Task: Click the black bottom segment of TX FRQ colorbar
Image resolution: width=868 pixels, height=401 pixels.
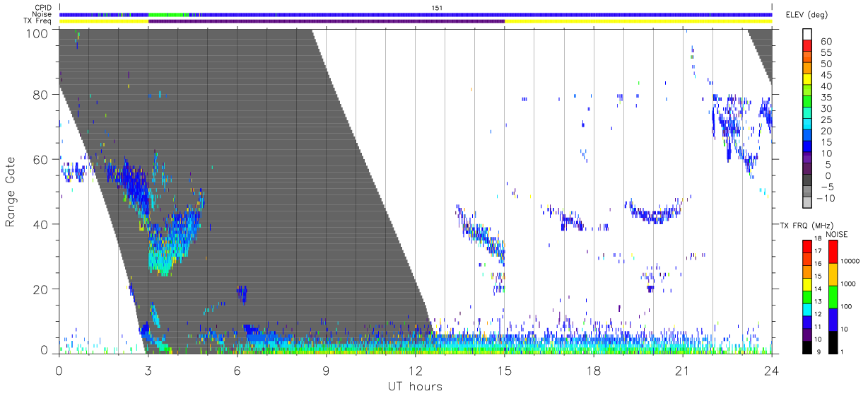Action: [x=807, y=347]
